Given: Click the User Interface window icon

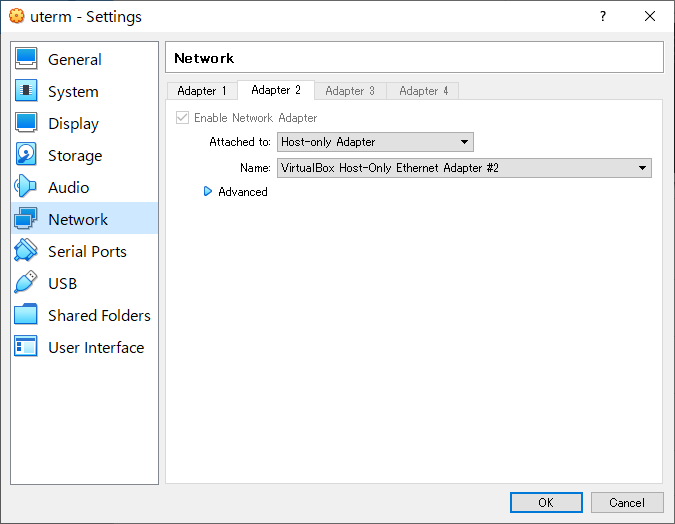Looking at the screenshot, I should (x=26, y=346).
